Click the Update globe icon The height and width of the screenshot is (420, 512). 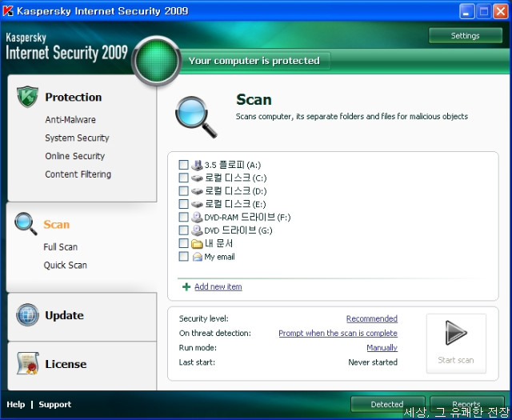click(x=28, y=315)
